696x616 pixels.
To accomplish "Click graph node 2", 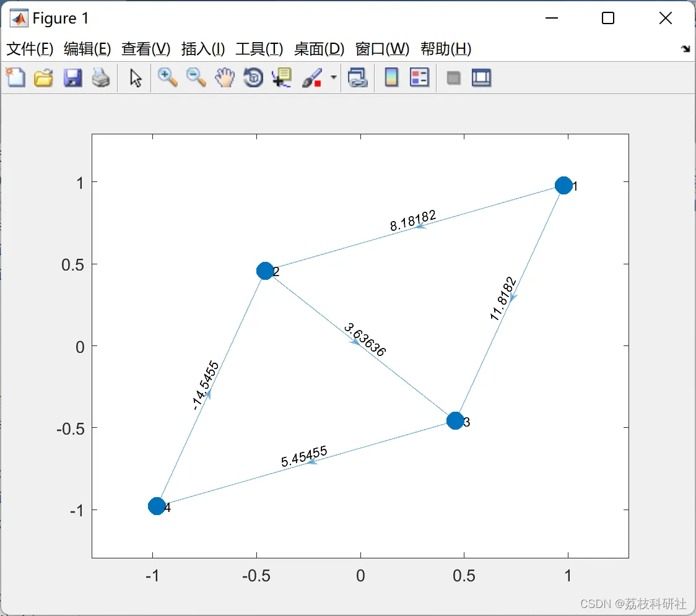I will click(265, 271).
